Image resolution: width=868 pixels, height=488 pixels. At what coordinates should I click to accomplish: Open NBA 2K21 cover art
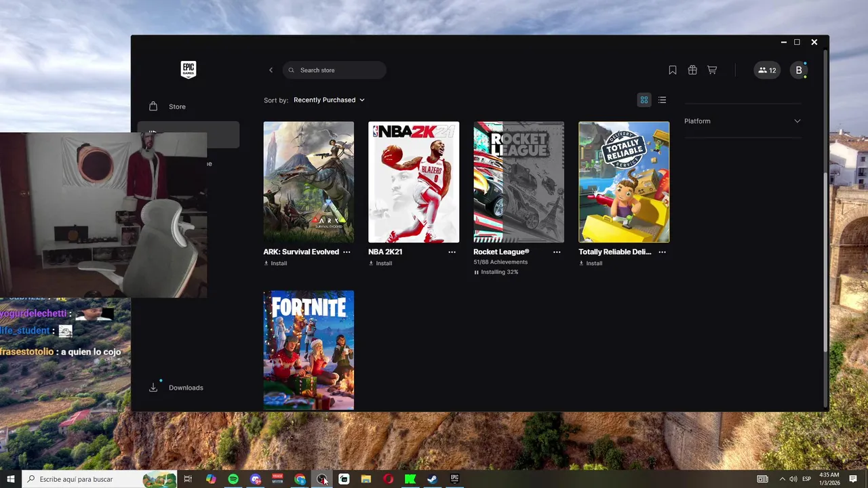pyautogui.click(x=414, y=182)
